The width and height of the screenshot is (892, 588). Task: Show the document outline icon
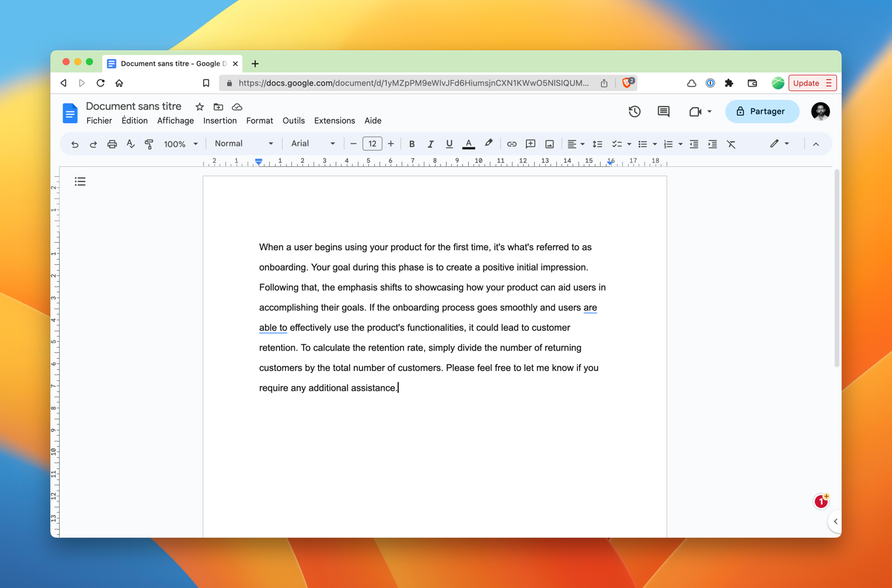[x=80, y=182]
